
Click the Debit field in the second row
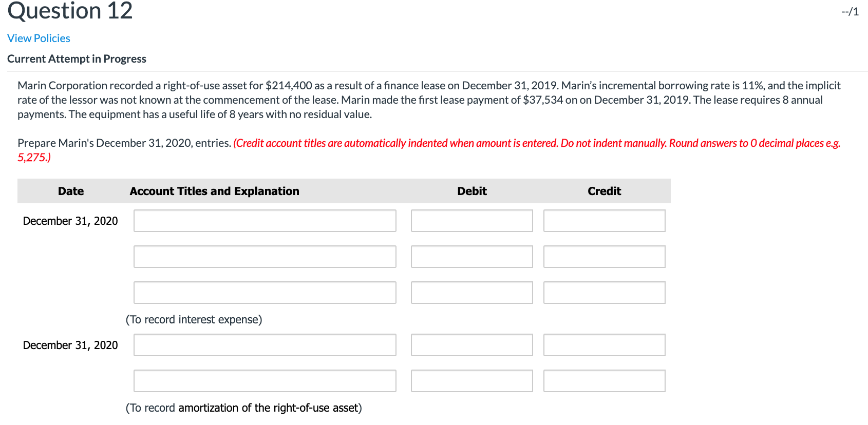pyautogui.click(x=471, y=256)
